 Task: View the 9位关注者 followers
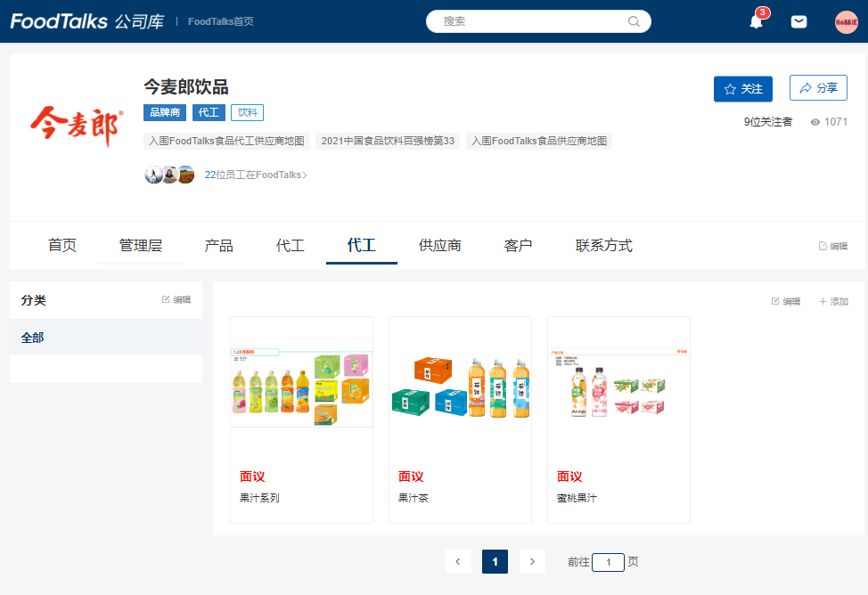[x=768, y=122]
